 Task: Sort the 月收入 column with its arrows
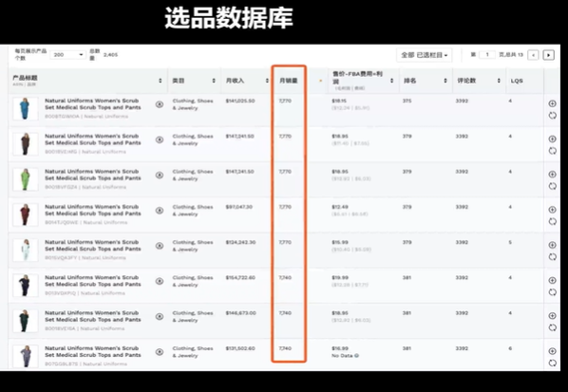[267, 81]
